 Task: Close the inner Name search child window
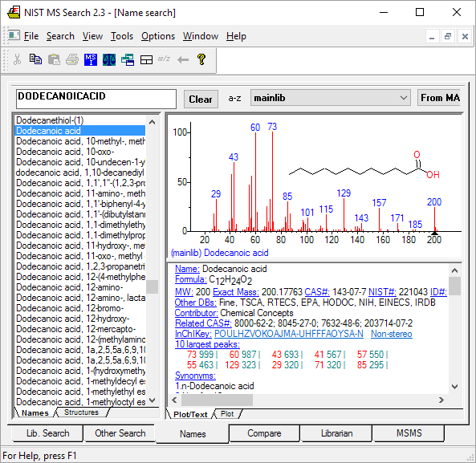465,37
